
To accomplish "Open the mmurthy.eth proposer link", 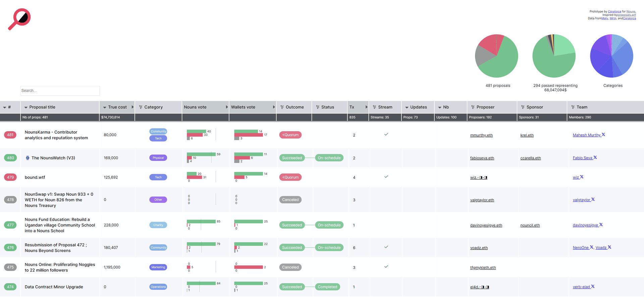I will [x=481, y=135].
